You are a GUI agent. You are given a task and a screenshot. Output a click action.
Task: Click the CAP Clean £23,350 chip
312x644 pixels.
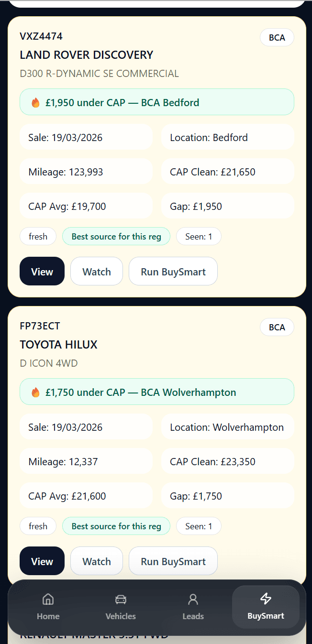point(228,461)
